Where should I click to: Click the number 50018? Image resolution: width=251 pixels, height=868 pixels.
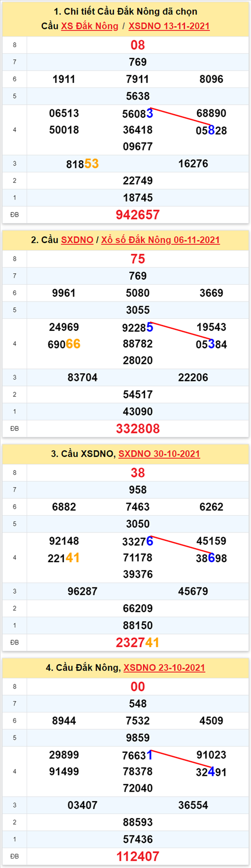64,130
